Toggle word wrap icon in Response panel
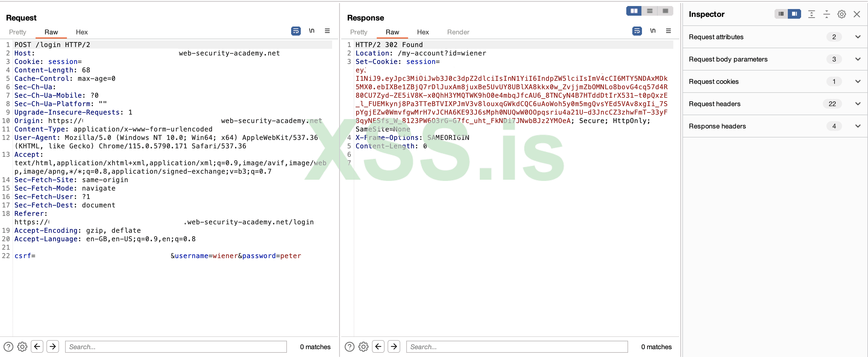The width and height of the screenshot is (868, 357). click(637, 31)
